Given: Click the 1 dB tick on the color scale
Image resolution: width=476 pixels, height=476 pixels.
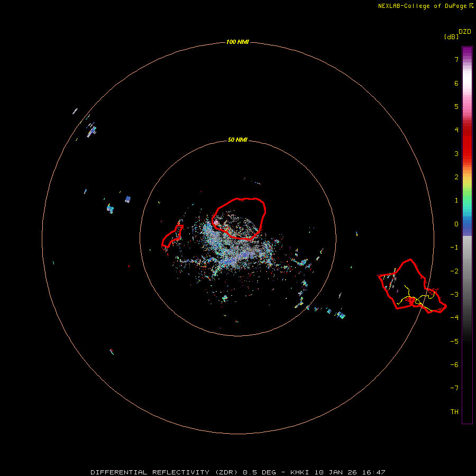Looking at the screenshot, I should 456,200.
